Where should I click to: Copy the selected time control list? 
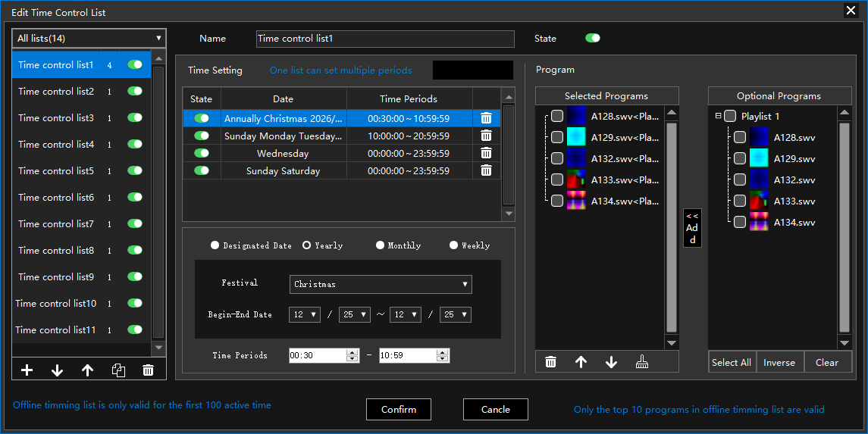tap(118, 370)
